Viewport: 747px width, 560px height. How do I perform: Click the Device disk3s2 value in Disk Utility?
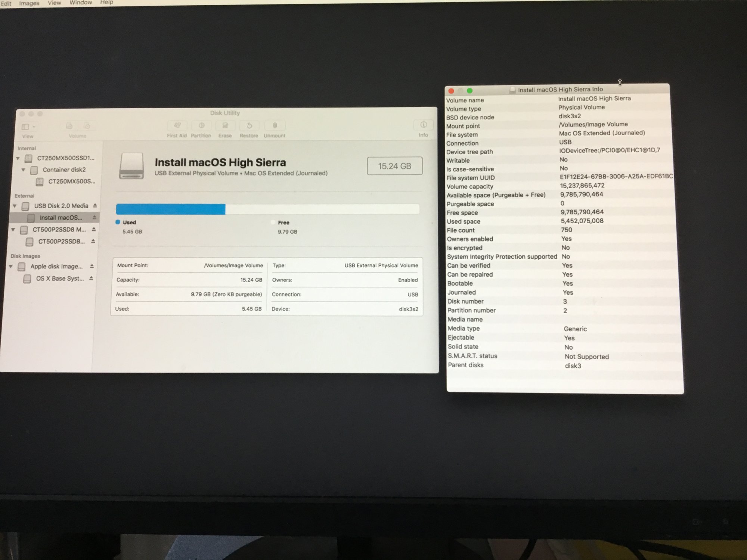tap(409, 309)
